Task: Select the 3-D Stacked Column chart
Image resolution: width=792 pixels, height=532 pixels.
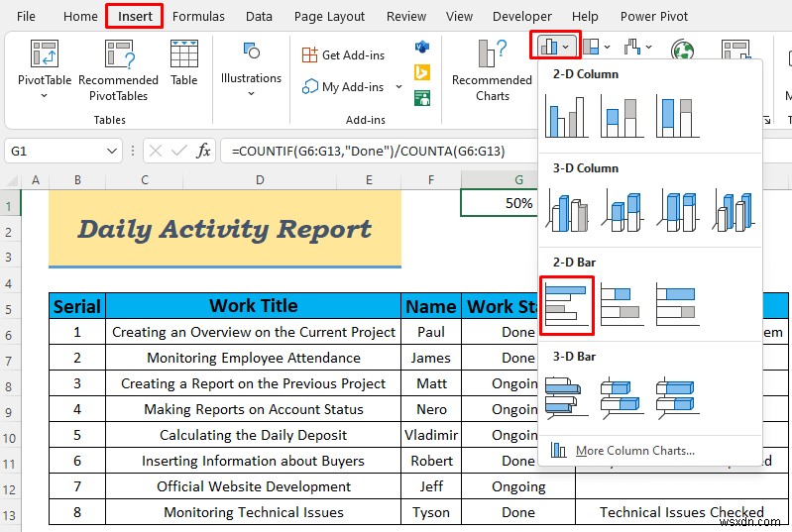Action: click(x=622, y=211)
